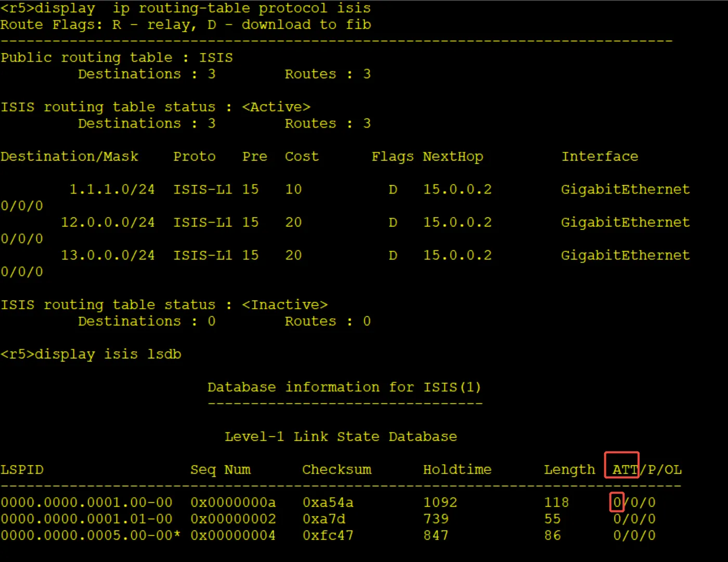Click cost "10" in the 1.1.1.0/24 row
The height and width of the screenshot is (562, 728).
click(293, 189)
